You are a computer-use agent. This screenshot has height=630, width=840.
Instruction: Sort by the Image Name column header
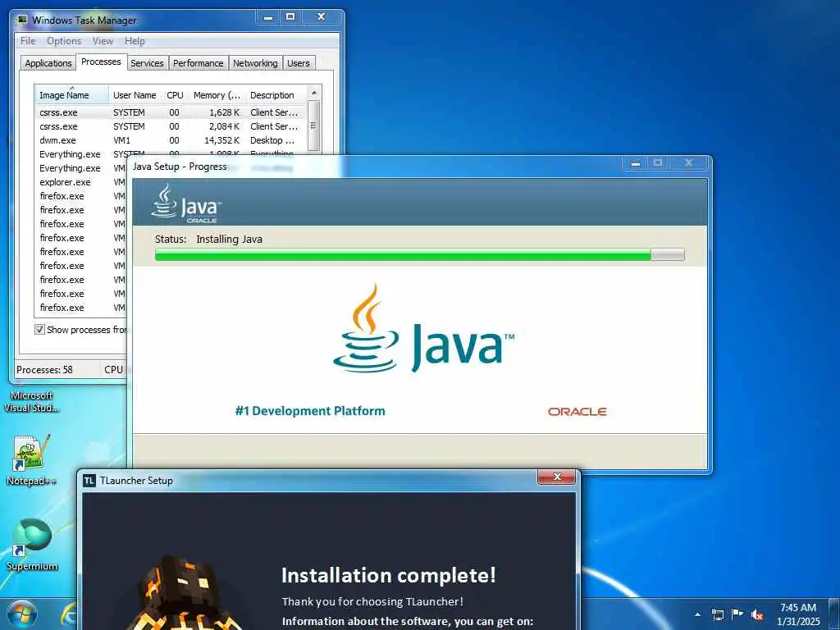pos(71,95)
